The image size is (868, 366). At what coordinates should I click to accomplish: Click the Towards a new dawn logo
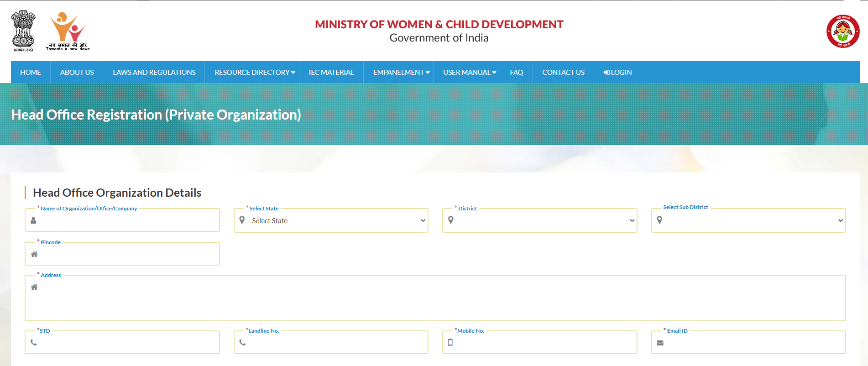pyautogui.click(x=68, y=31)
